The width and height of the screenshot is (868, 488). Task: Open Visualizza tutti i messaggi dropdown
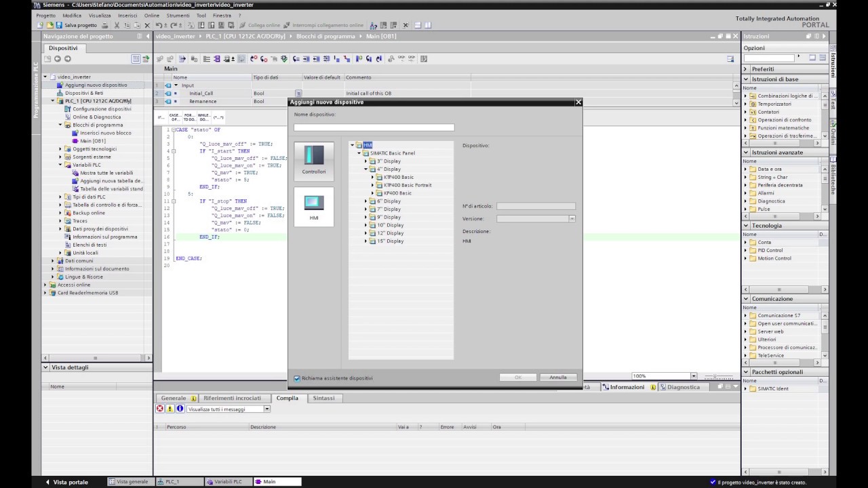[x=267, y=409]
